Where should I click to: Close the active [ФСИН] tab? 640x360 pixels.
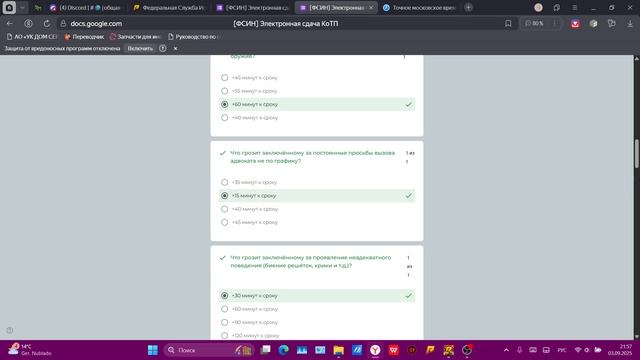tap(371, 8)
